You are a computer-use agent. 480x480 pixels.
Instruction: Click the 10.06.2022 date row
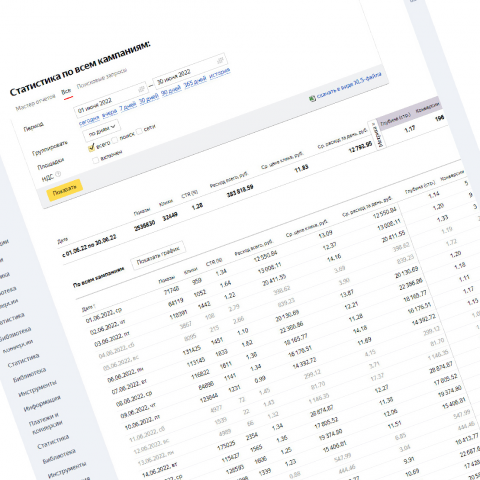pyautogui.click(x=142, y=423)
